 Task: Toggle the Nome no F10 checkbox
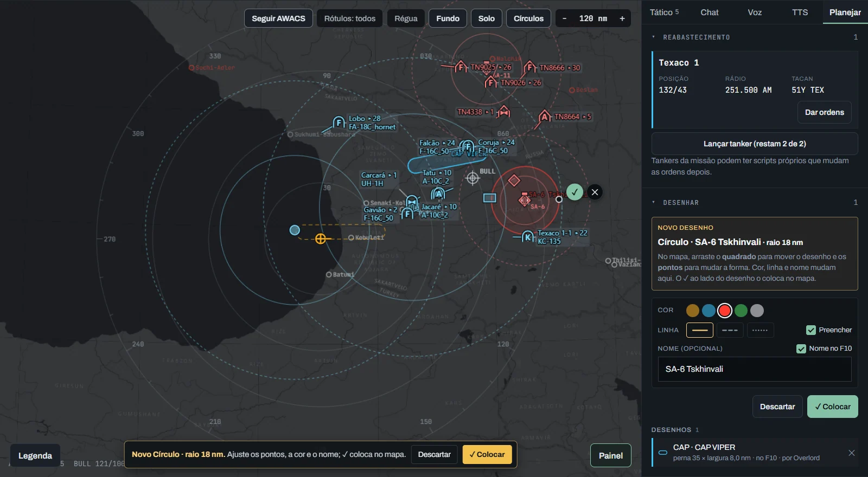801,349
